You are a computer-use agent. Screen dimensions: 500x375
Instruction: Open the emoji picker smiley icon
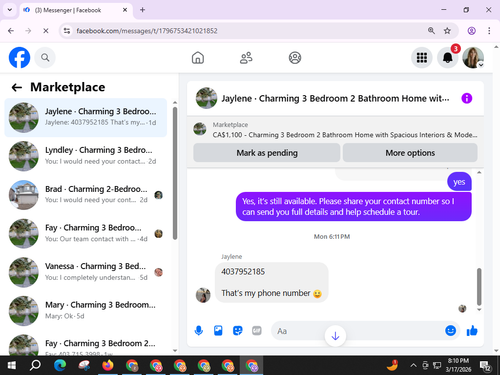point(450,331)
